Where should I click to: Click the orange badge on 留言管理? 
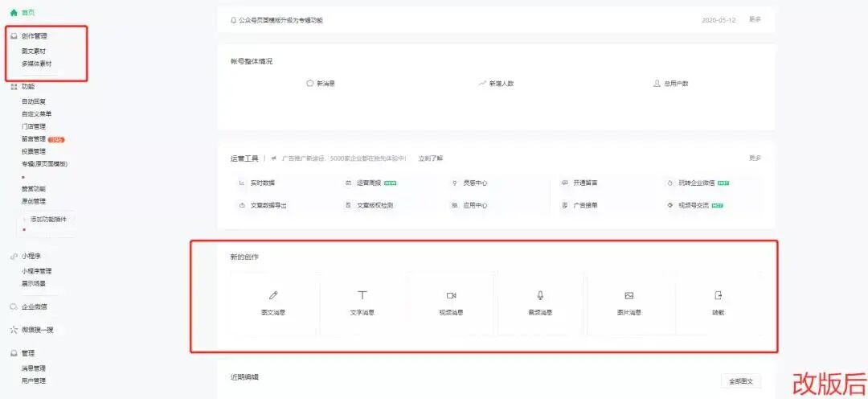(56, 140)
